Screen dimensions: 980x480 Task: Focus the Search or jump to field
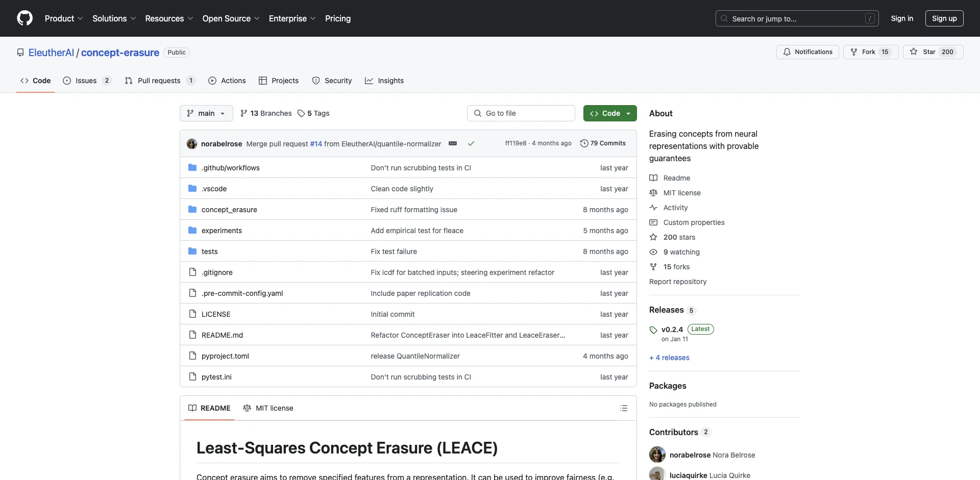click(x=797, y=18)
